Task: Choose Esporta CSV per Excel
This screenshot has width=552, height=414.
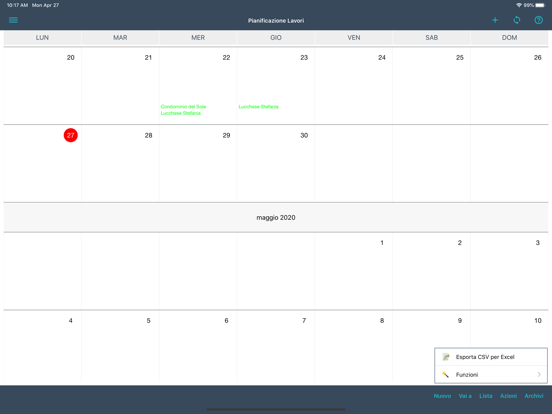Action: pyautogui.click(x=491, y=357)
